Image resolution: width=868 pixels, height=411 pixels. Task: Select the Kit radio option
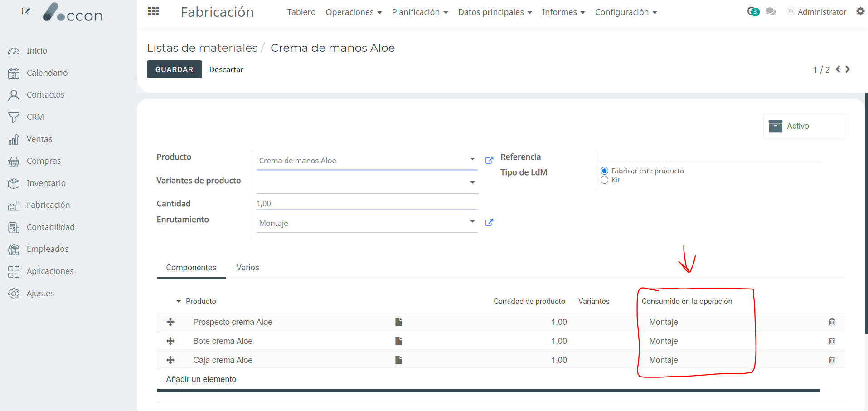click(x=604, y=180)
